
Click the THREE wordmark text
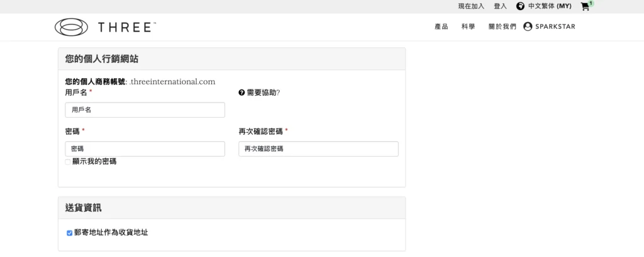coord(126,28)
